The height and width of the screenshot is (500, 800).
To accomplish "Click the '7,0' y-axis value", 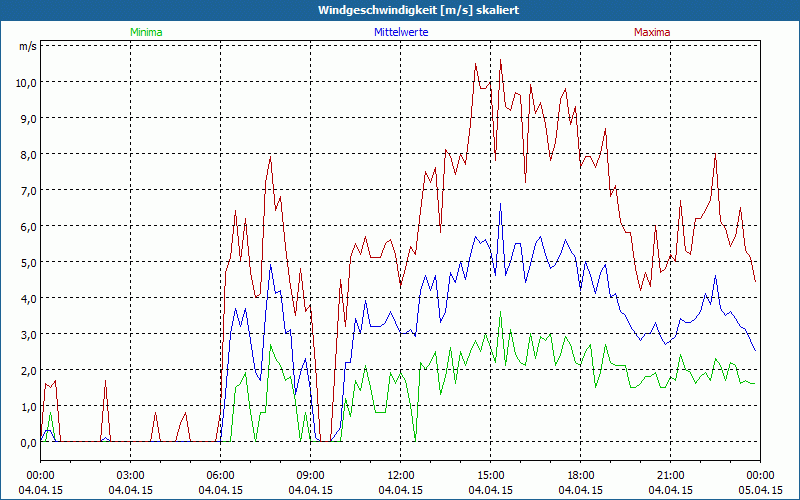I will tap(28, 191).
